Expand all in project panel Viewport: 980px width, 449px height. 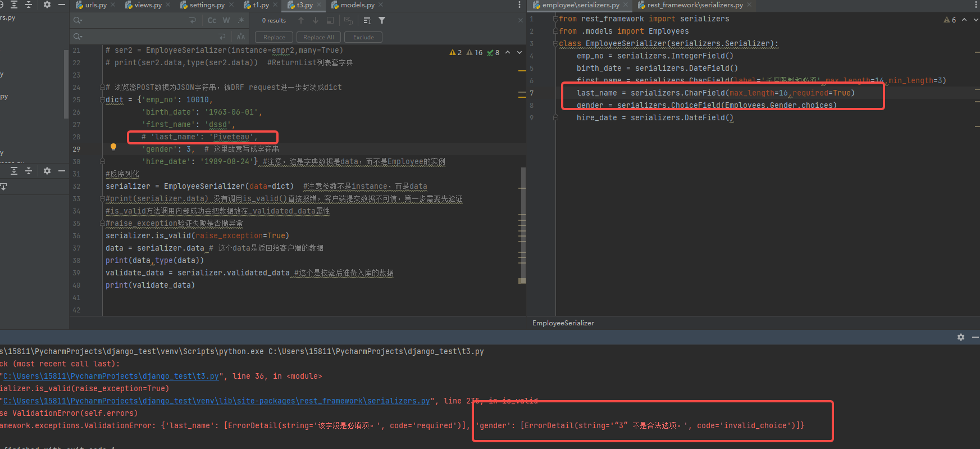click(14, 4)
